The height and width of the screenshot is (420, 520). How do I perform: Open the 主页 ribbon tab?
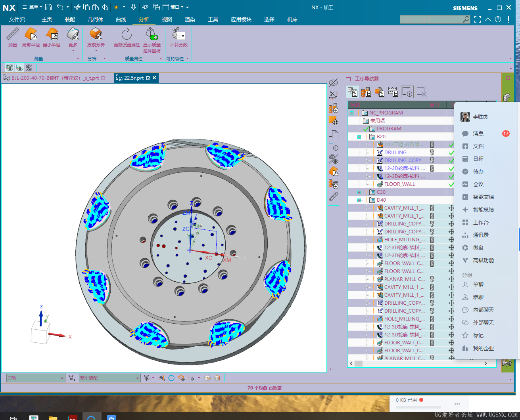coord(47,19)
